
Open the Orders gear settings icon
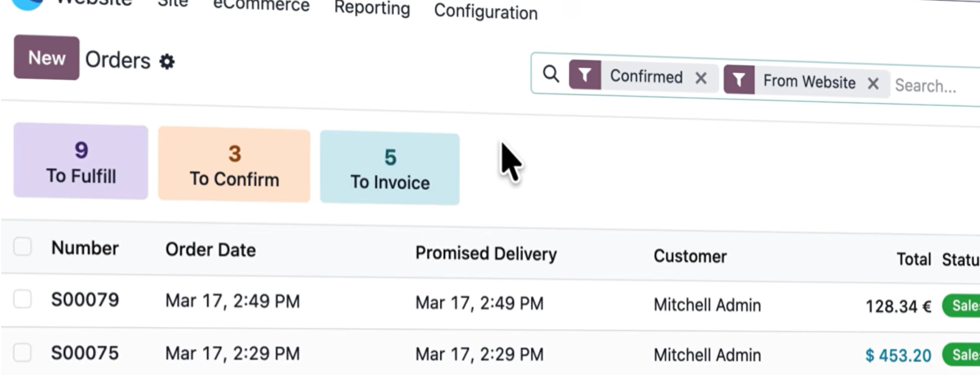[167, 62]
